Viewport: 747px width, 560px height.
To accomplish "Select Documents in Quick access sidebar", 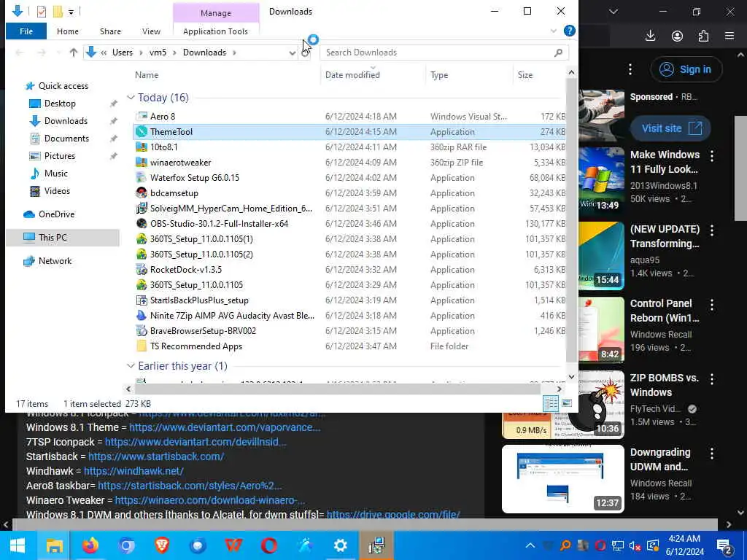I will pos(66,139).
